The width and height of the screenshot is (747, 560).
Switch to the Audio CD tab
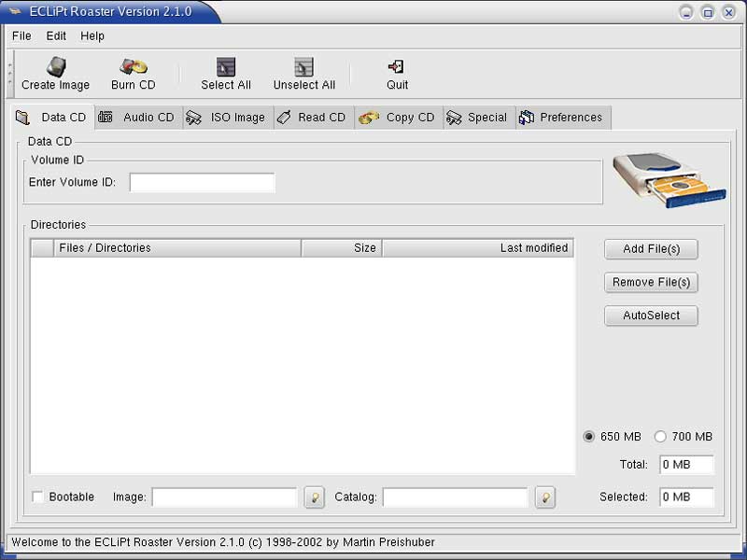137,118
